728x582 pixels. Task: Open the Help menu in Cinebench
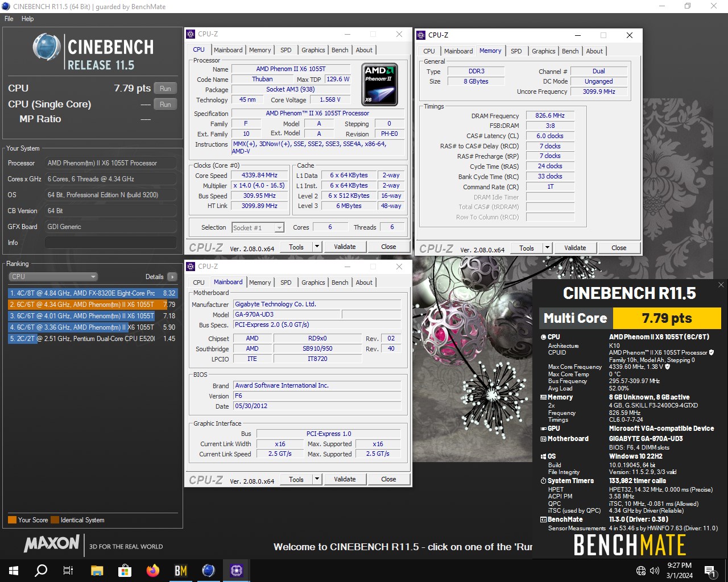coord(28,19)
